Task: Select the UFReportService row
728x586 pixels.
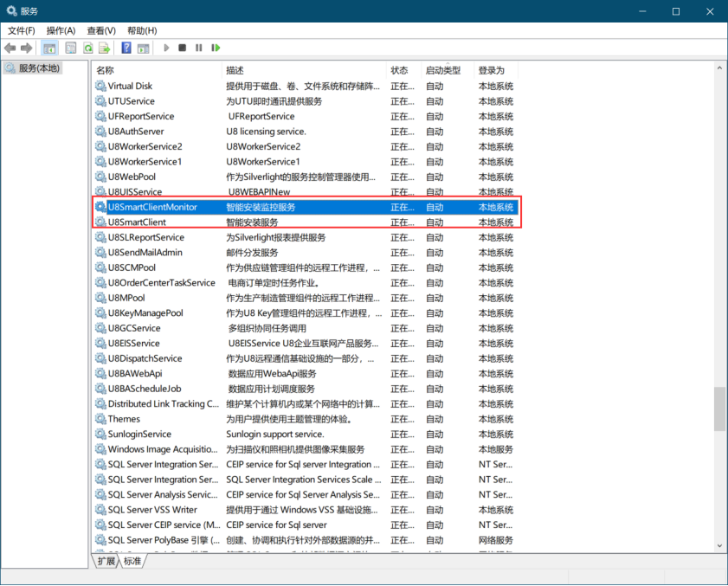Action: (x=306, y=116)
